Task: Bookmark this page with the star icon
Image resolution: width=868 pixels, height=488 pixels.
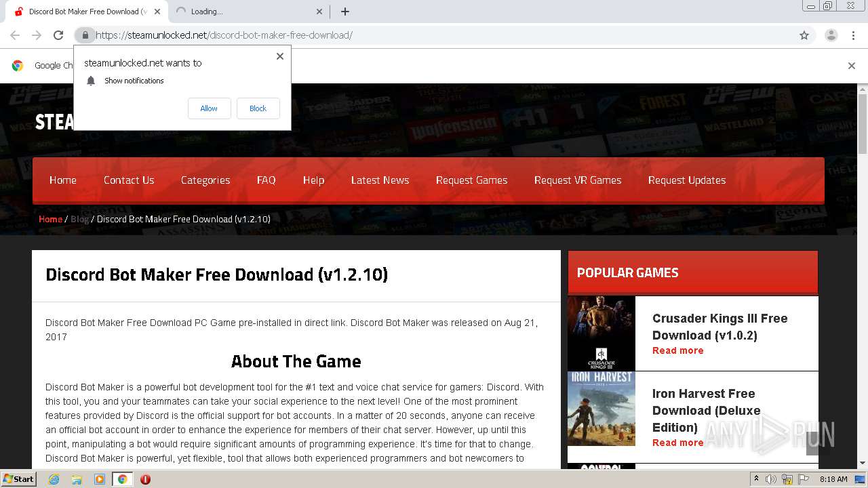Action: click(x=804, y=35)
